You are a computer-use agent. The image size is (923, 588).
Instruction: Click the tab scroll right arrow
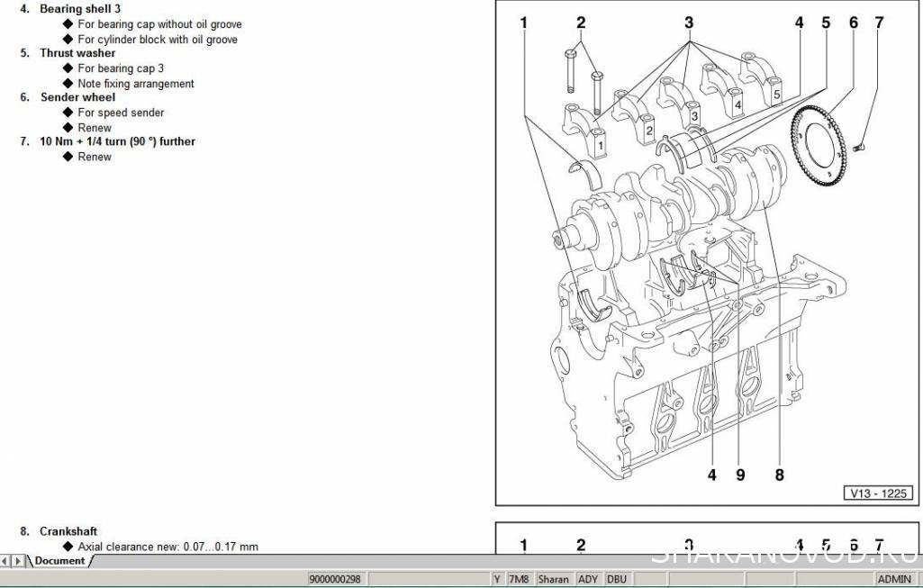pos(18,561)
